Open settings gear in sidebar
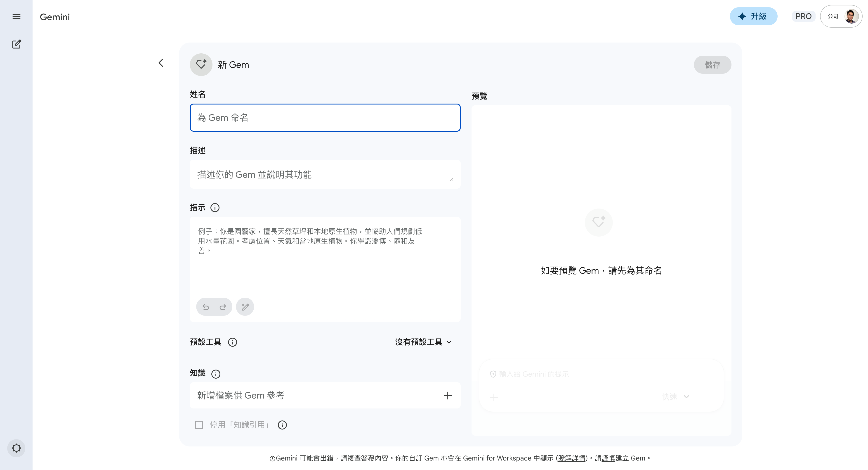The image size is (868, 470). (16, 448)
